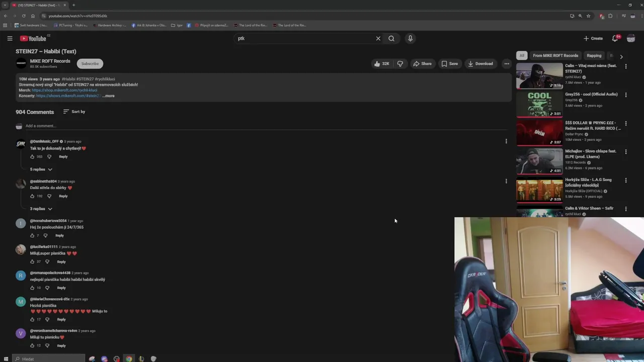Expand the description with ...more

point(108,96)
